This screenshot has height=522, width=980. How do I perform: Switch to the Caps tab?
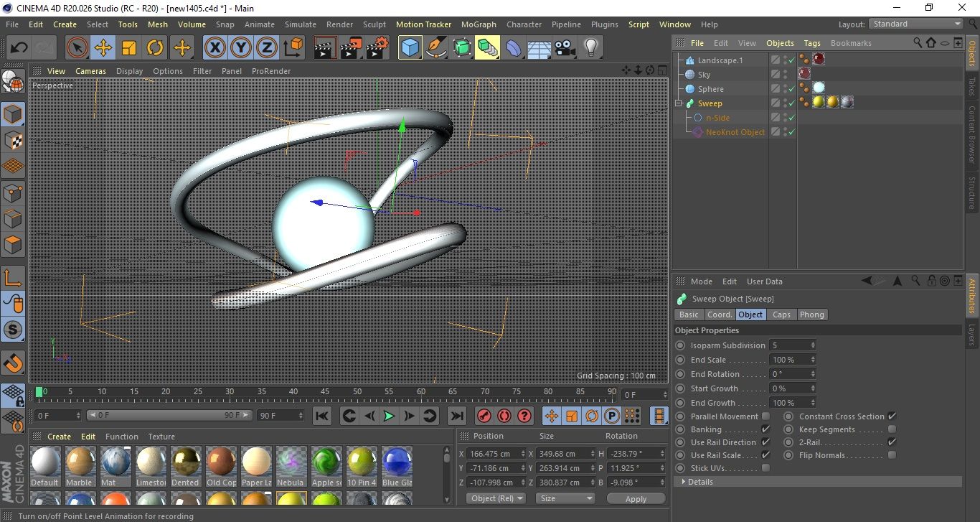pyautogui.click(x=781, y=314)
